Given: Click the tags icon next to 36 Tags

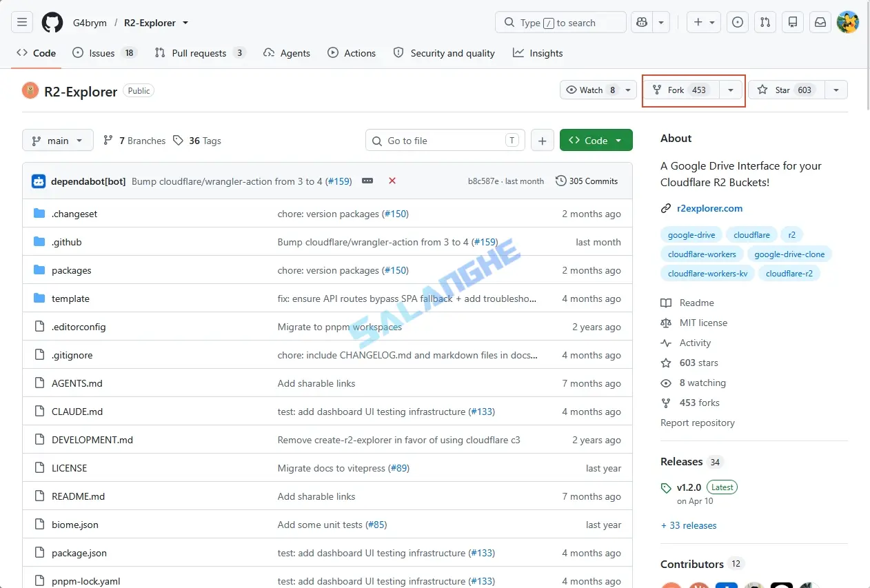Looking at the screenshot, I should click(179, 141).
